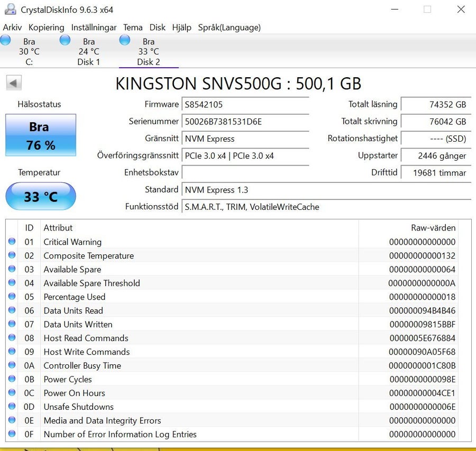Click the Funktionsstöd field value
Screen dimensions: 476x451
pyautogui.click(x=326, y=207)
